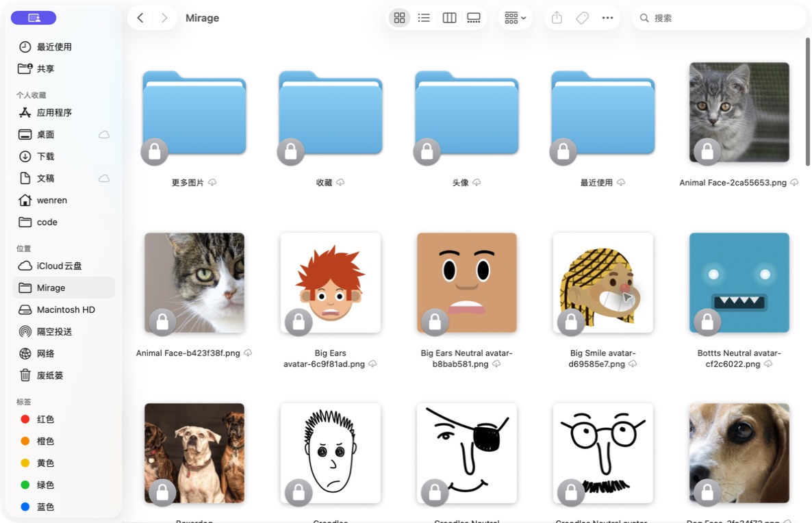Open 文稿 in the sidebar
812x523 pixels.
click(x=63, y=178)
